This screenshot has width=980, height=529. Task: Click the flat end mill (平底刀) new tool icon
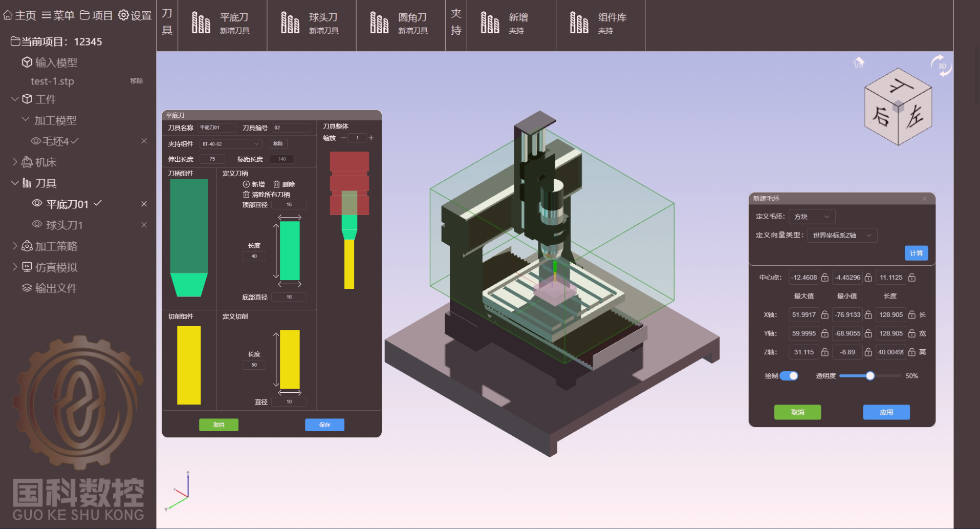coord(201,23)
